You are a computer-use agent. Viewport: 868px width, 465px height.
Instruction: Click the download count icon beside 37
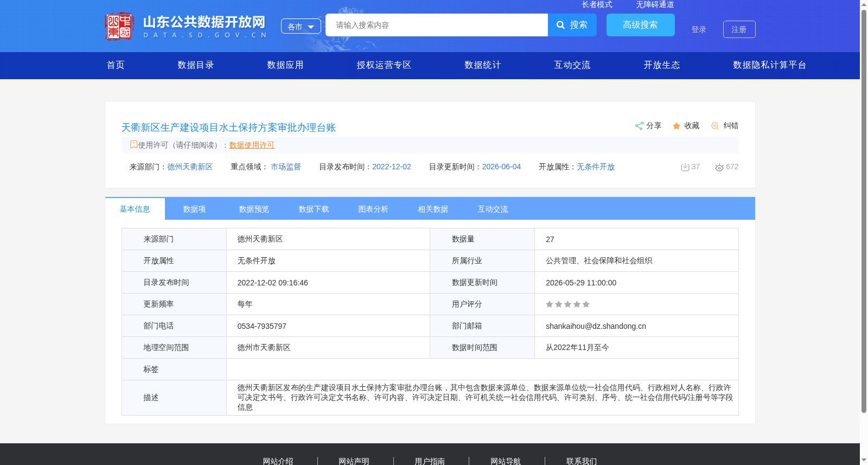point(685,167)
